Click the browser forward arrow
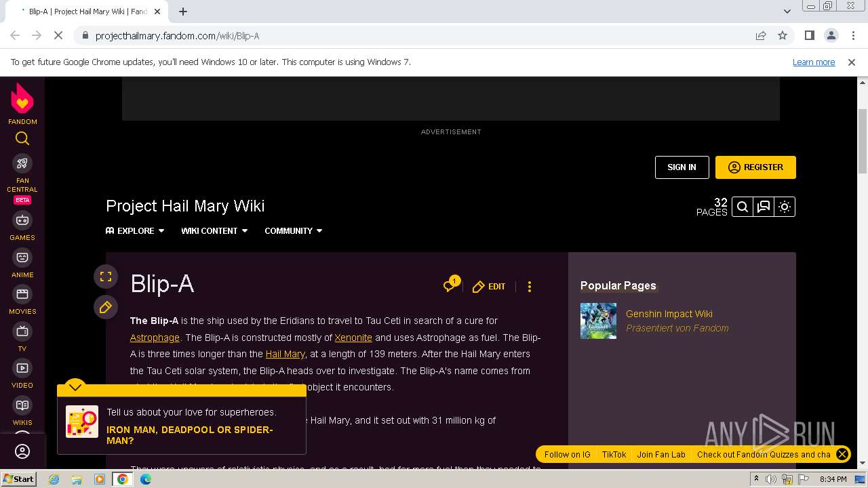 pos(37,36)
